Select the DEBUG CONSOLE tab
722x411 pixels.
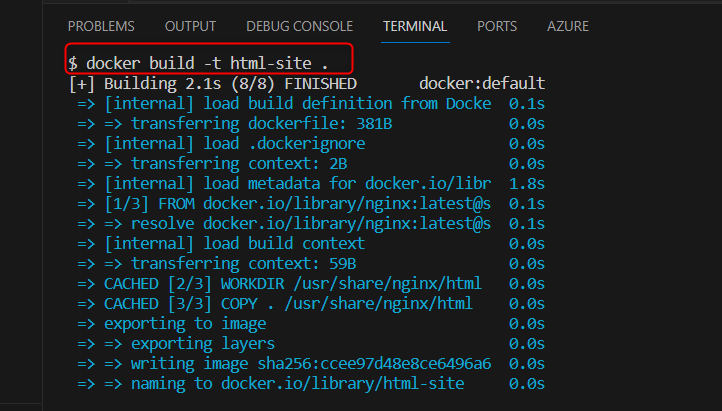299,26
